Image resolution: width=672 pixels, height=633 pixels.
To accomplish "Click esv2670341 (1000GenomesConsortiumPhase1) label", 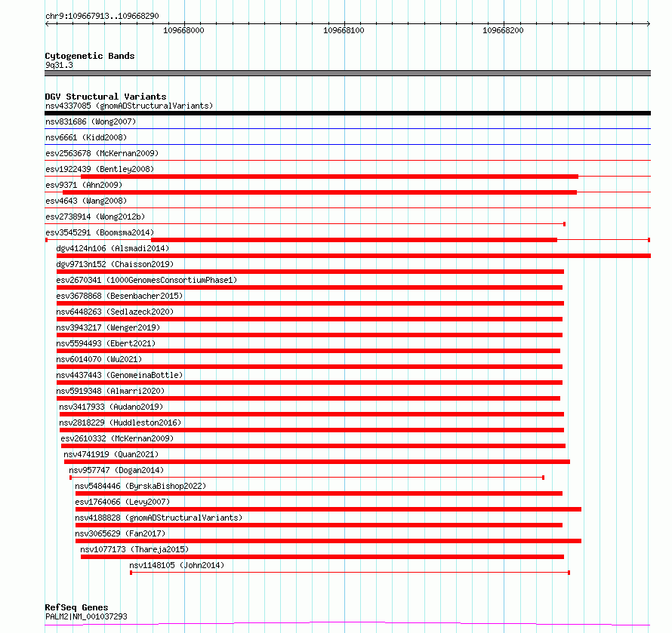I will point(146,280).
